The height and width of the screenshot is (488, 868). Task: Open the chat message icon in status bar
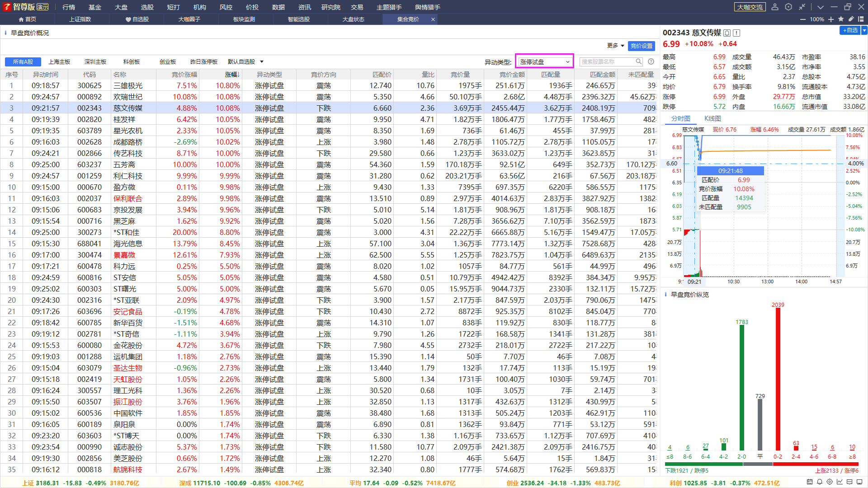click(x=849, y=482)
